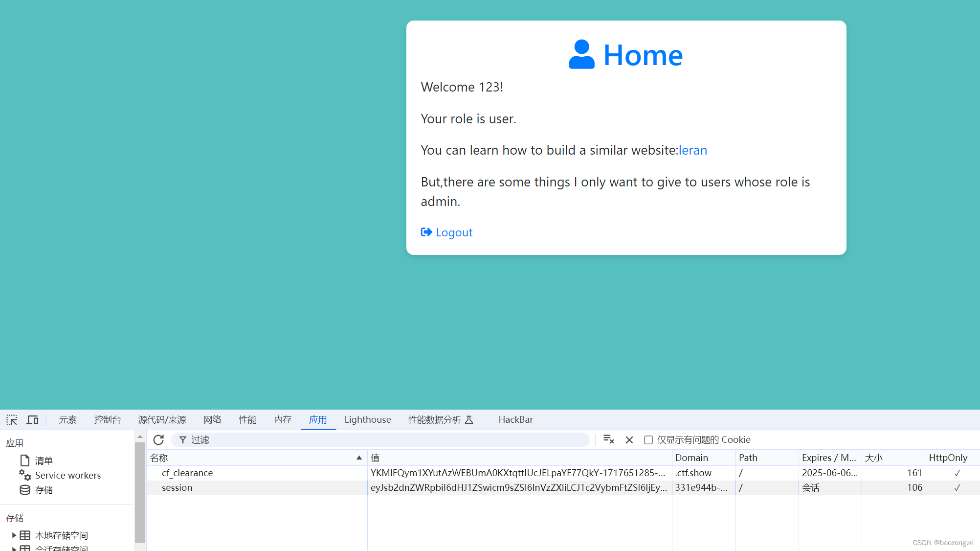The height and width of the screenshot is (551, 980).
Task: Click the leran hyperlink
Action: pyautogui.click(x=692, y=150)
